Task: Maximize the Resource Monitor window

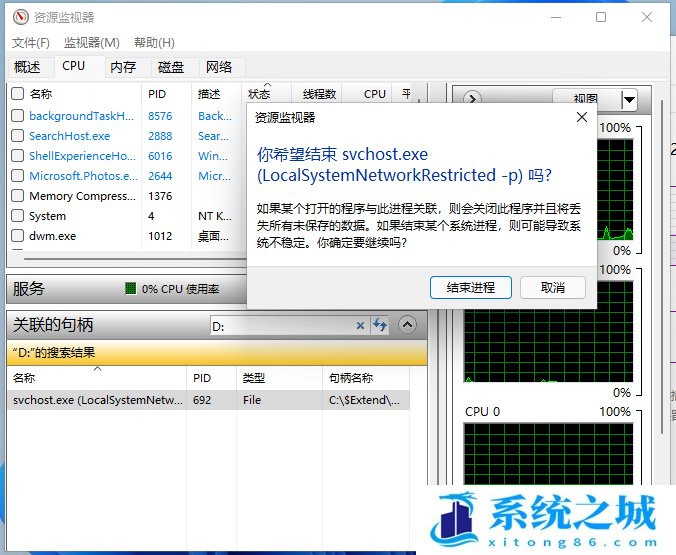Action: [601, 17]
